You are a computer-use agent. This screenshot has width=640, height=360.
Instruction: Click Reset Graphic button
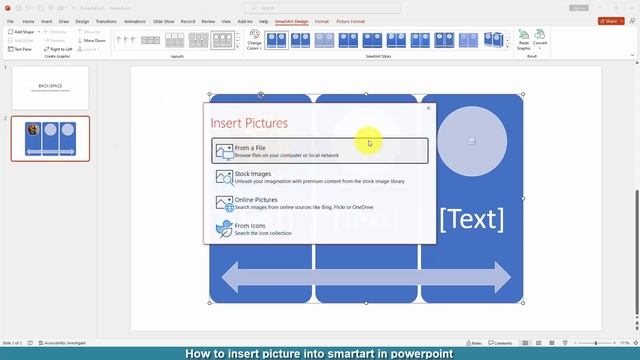click(x=523, y=40)
